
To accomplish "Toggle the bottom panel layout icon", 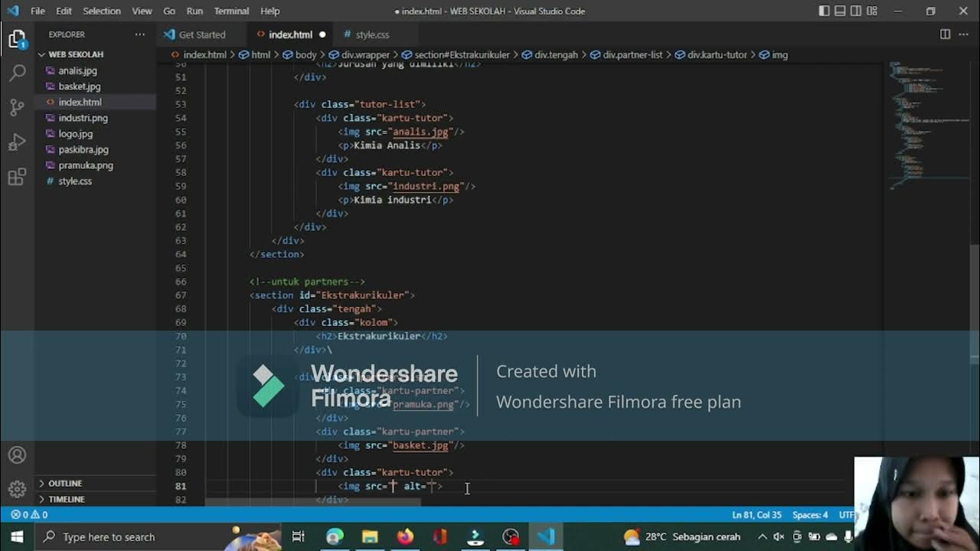I will click(840, 11).
